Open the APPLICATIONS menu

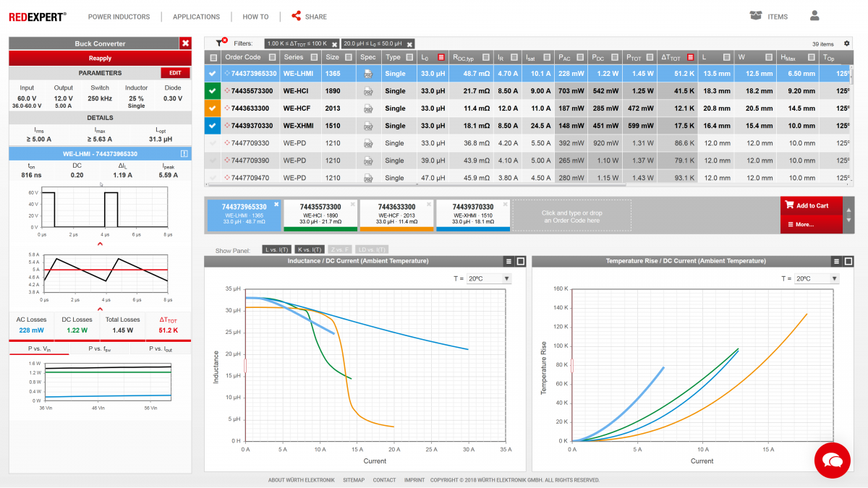196,17
